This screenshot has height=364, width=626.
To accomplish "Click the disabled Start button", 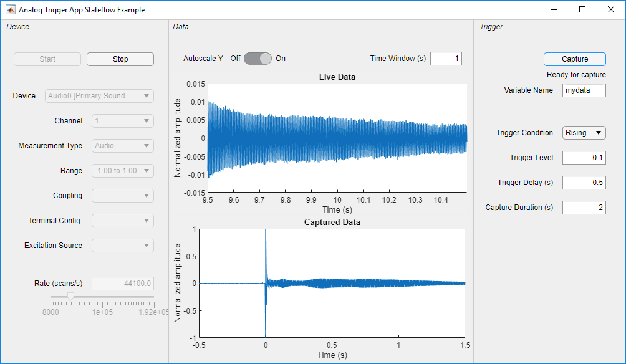I will tap(47, 59).
